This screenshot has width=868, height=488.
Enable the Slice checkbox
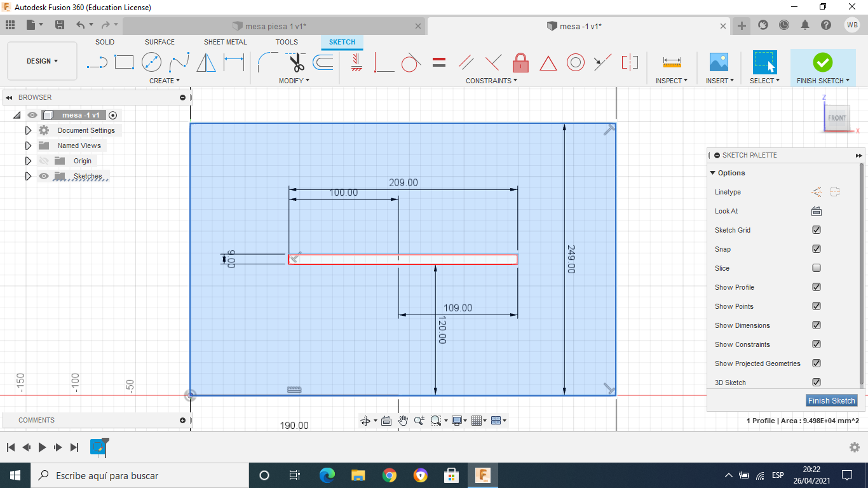tap(817, 268)
